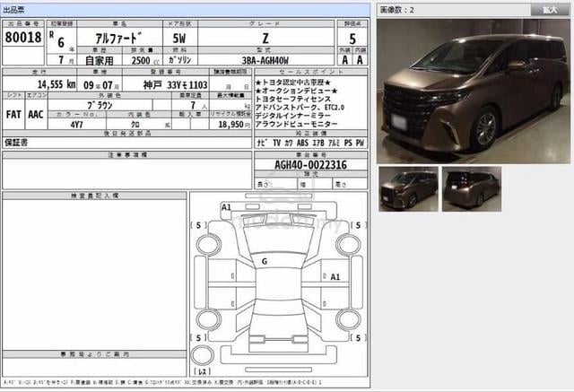Viewport: 574px width, 392px height.
Task: Click the exterior color ブラウン
Action: coord(100,106)
